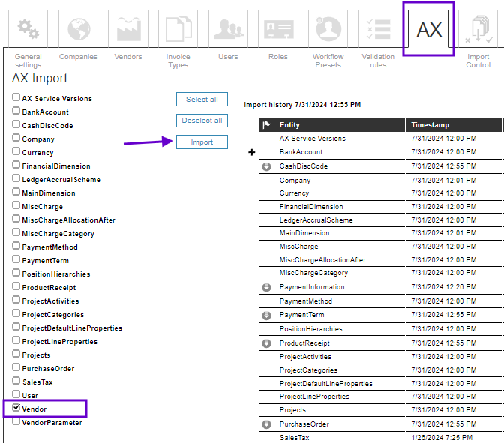The width and height of the screenshot is (504, 443).
Task: Check the AX Service Versions checkbox
Action: pos(16,97)
